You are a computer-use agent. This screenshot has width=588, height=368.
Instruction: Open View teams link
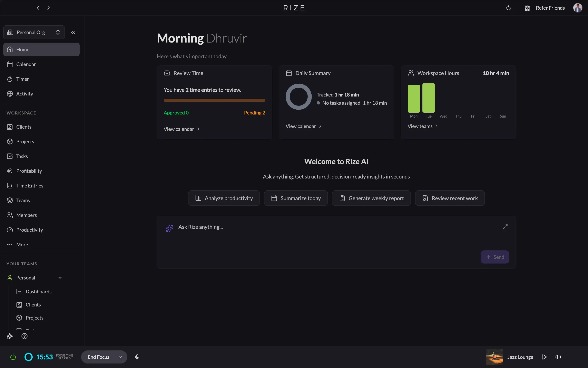[x=423, y=126]
